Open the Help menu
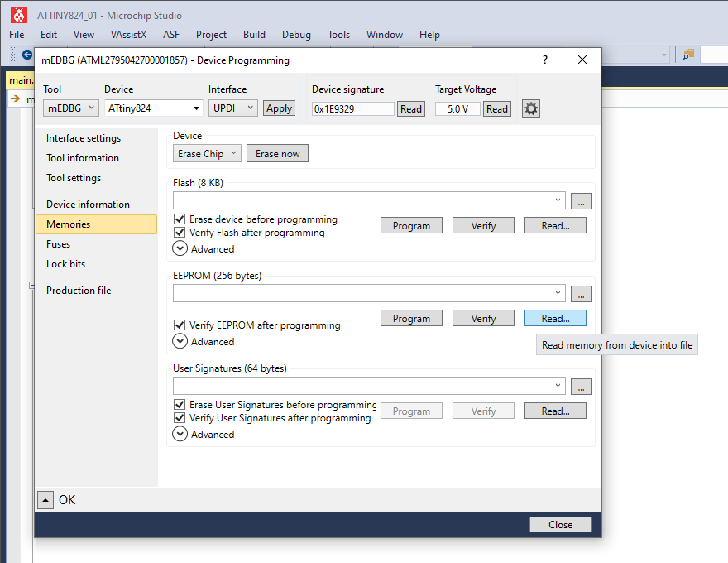The height and width of the screenshot is (563, 728). pyautogui.click(x=429, y=35)
